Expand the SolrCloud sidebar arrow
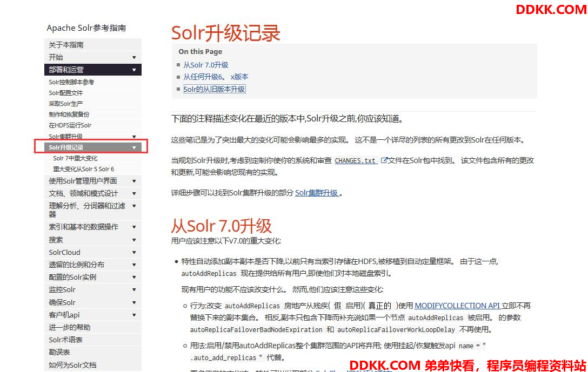 point(134,253)
